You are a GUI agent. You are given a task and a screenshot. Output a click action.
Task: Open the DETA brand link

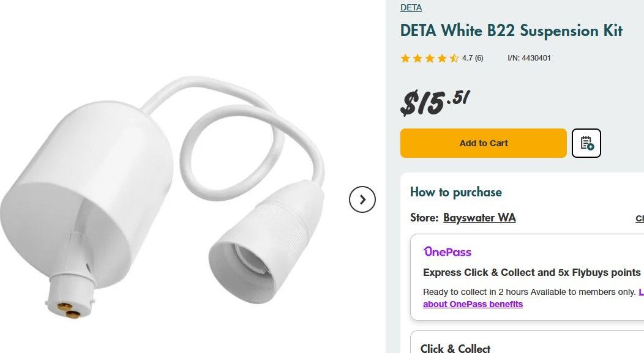tap(411, 7)
